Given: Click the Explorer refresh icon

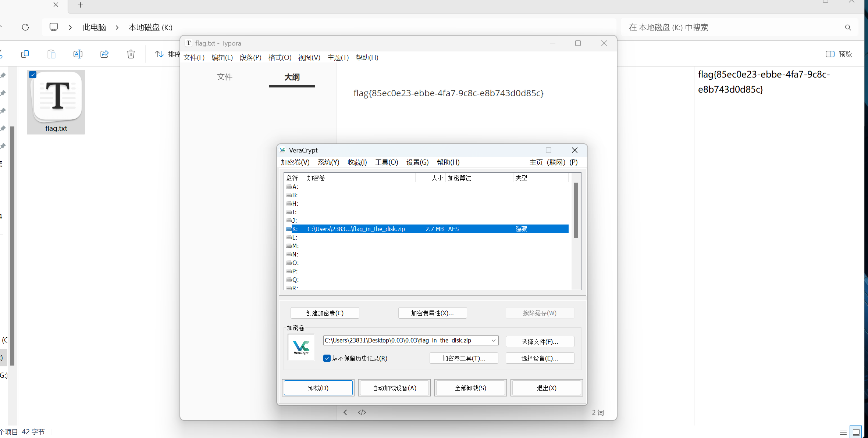Looking at the screenshot, I should pyautogui.click(x=25, y=27).
